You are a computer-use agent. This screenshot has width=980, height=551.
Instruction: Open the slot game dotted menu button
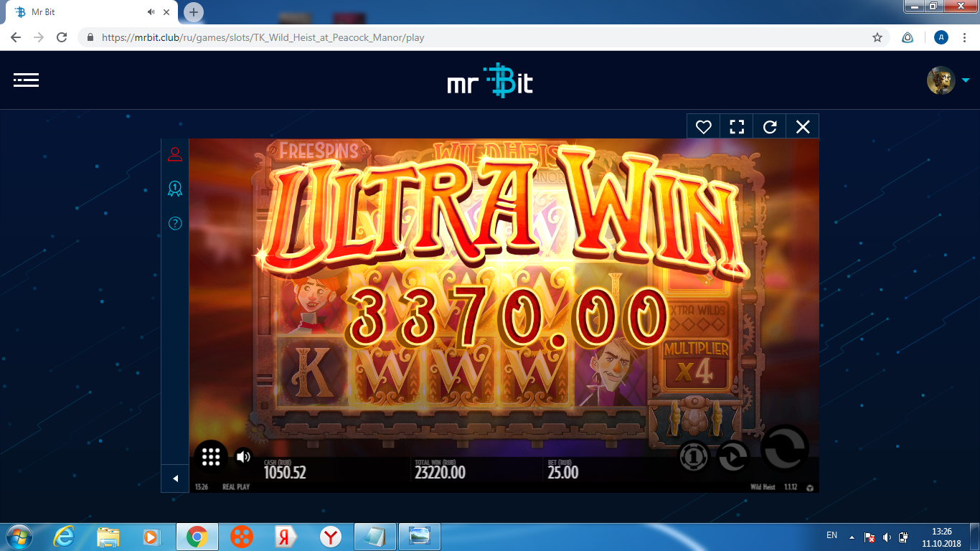click(210, 457)
